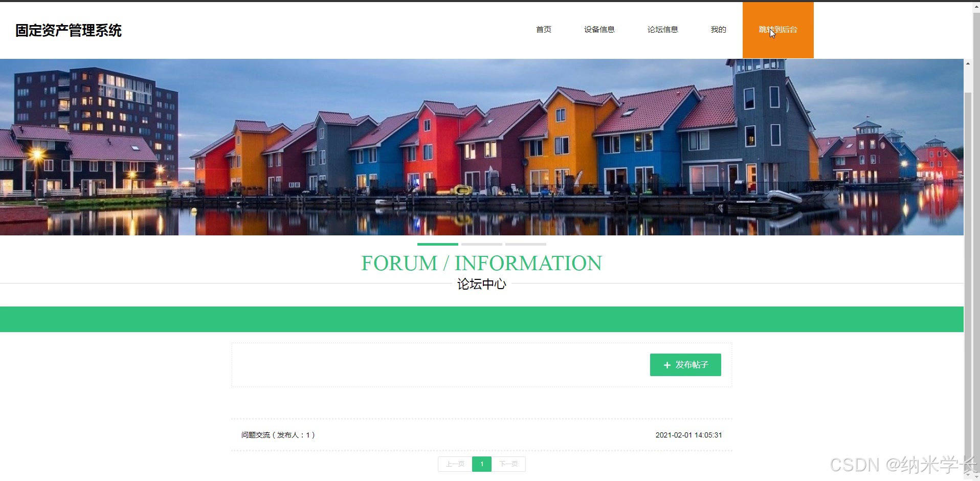Open the 我的 menu item

pos(718,30)
